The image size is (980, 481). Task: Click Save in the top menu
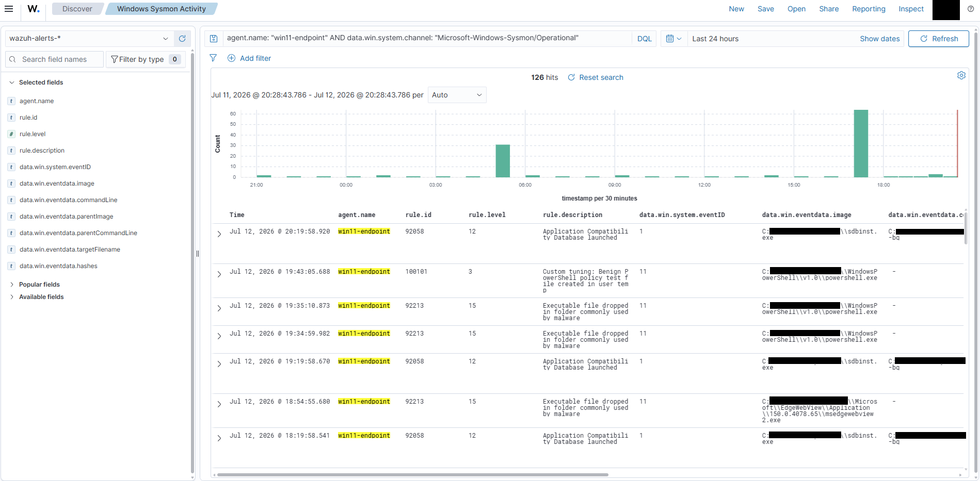click(766, 9)
